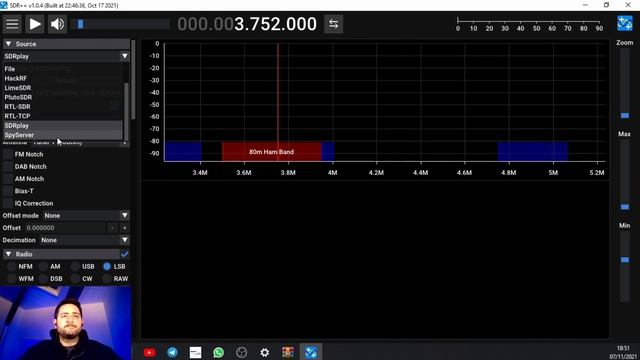Click the tuning mode swap button
This screenshot has width=640, height=360.
(x=333, y=24)
